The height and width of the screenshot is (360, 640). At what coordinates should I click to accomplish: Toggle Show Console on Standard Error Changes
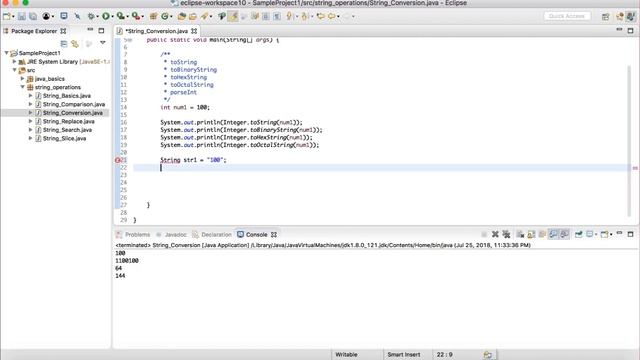564,234
